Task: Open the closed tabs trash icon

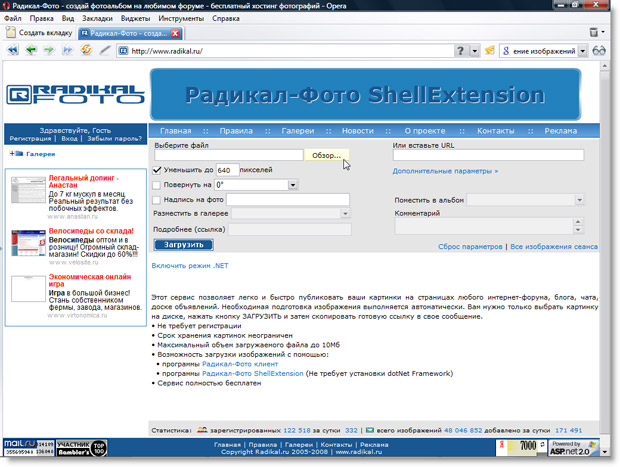Action: pyautogui.click(x=594, y=32)
